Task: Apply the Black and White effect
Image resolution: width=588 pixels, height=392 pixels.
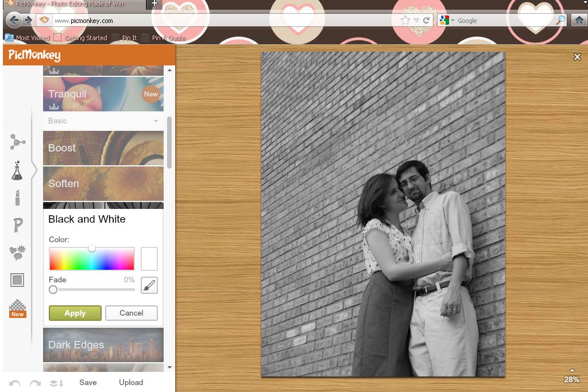Action: [x=75, y=313]
